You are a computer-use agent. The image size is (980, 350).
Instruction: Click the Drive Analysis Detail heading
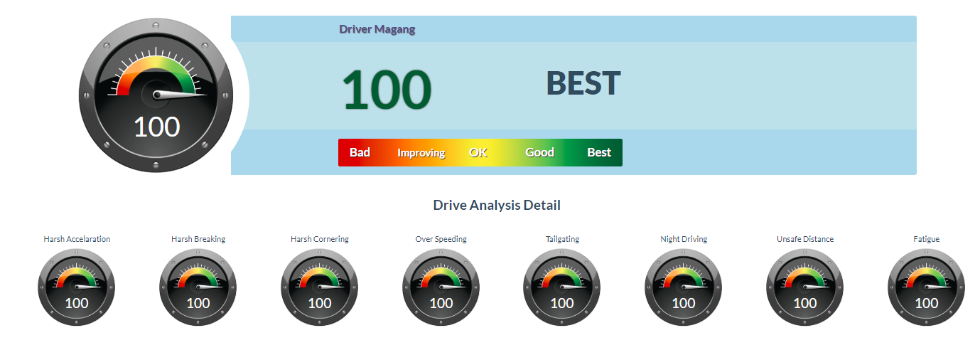(497, 205)
